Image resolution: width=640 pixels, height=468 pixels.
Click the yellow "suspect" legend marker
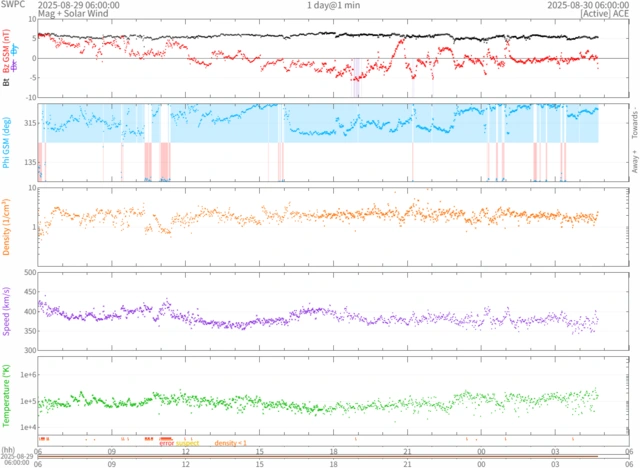(x=188, y=443)
